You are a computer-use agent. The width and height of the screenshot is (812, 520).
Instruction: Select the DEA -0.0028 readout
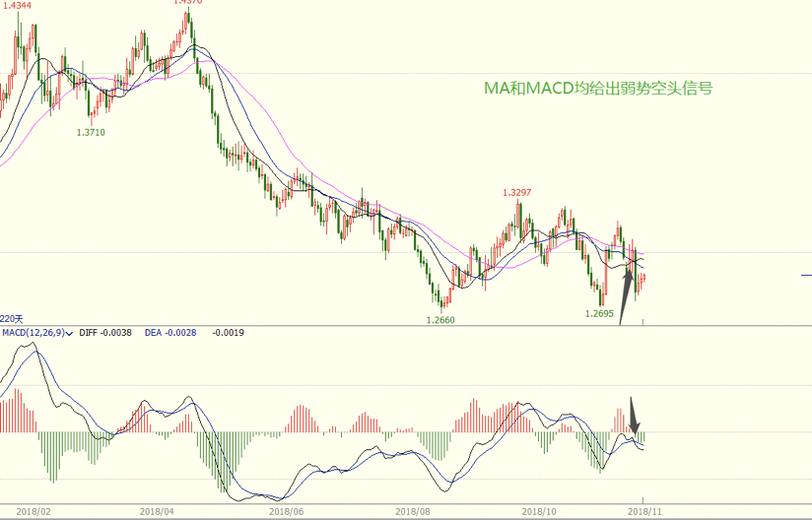170,333
